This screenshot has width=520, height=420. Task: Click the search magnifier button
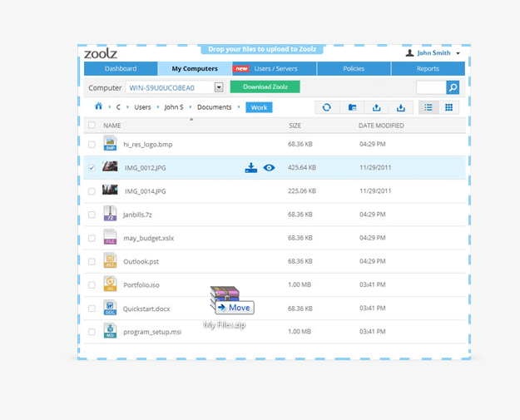click(453, 87)
